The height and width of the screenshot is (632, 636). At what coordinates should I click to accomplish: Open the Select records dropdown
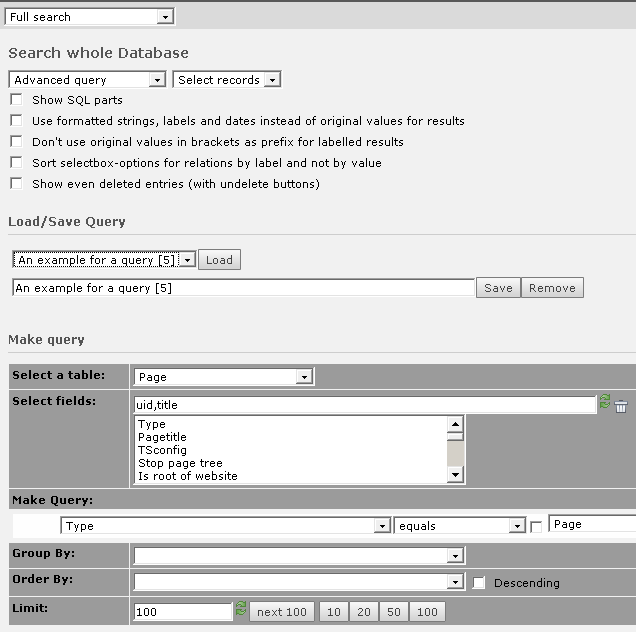tap(226, 80)
